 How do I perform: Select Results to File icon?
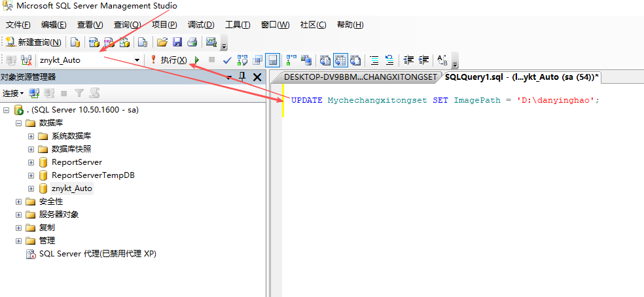pyautogui.click(x=355, y=60)
